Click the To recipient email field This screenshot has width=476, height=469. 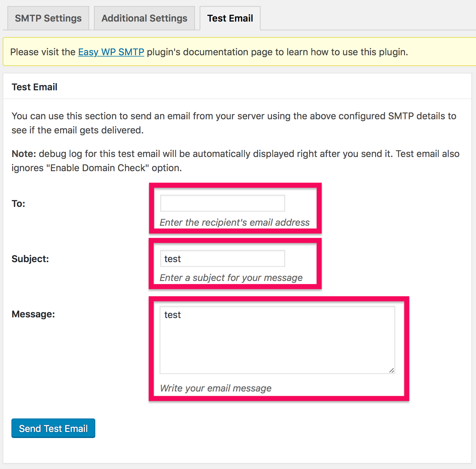point(223,203)
